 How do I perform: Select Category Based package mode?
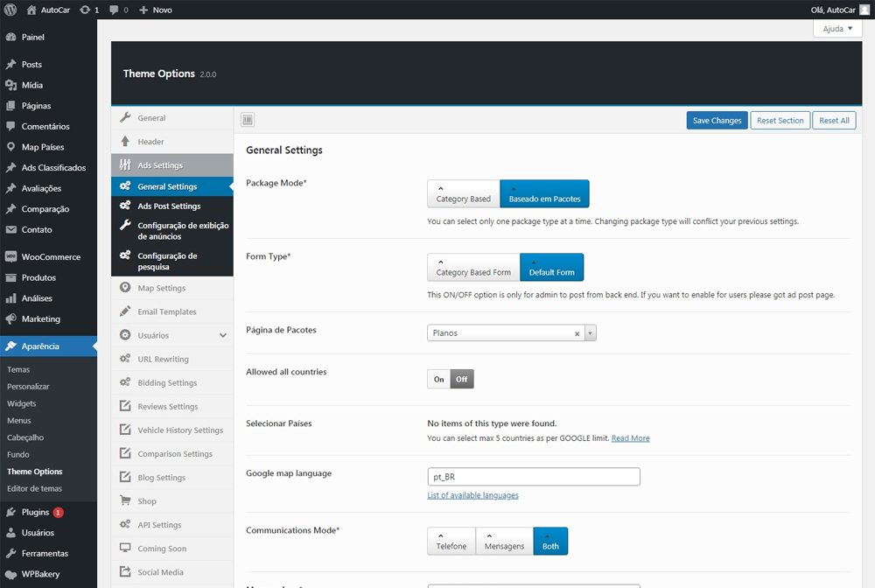coord(464,194)
